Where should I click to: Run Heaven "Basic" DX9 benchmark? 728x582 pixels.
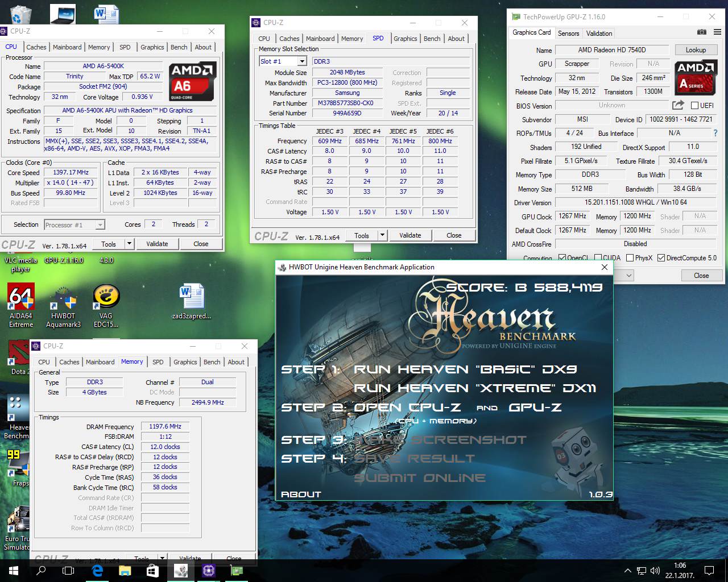(x=465, y=369)
